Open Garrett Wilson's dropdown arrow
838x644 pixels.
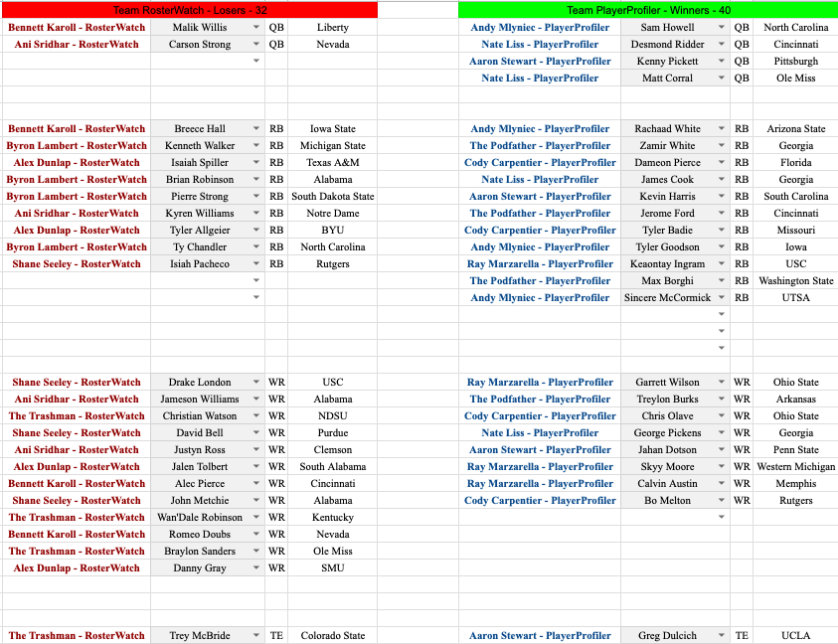pos(721,383)
